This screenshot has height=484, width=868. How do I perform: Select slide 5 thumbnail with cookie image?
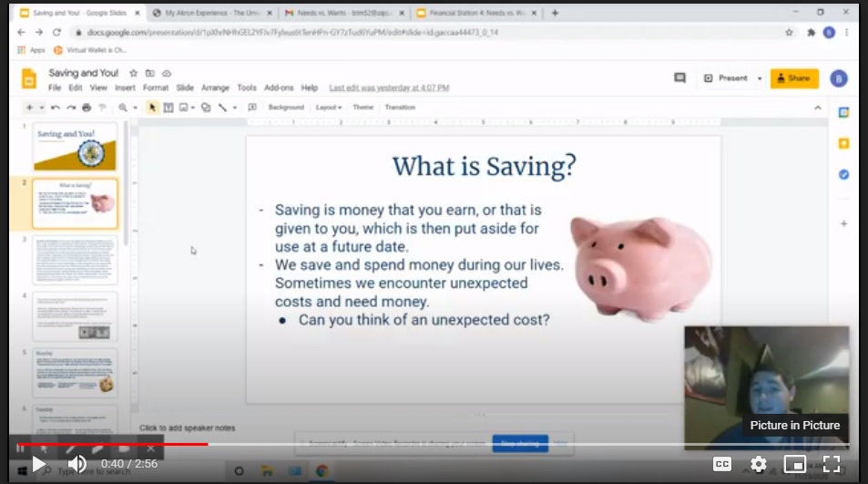[76, 373]
